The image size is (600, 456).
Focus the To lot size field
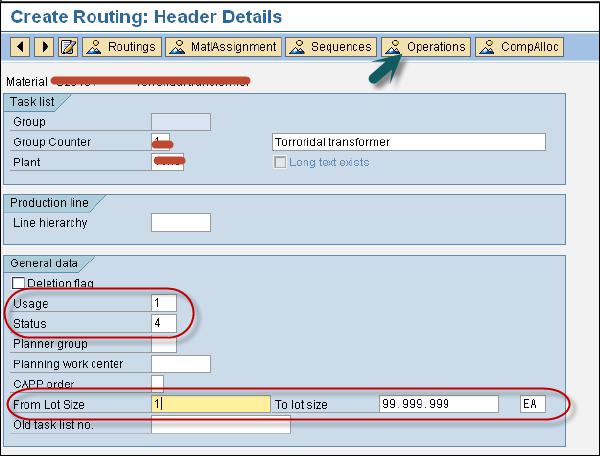click(439, 404)
